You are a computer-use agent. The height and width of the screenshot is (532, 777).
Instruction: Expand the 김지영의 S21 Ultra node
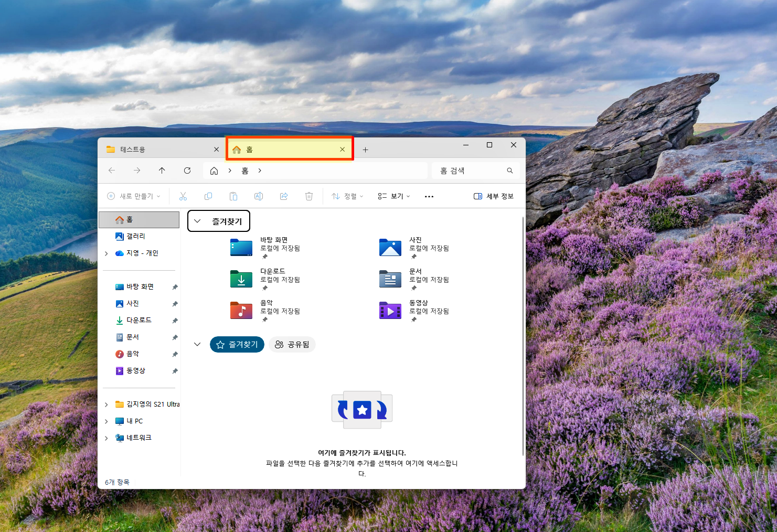point(107,405)
